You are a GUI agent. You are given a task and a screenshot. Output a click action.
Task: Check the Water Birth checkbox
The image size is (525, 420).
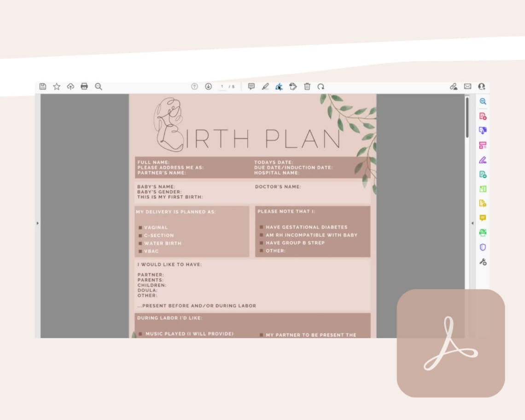tap(141, 243)
